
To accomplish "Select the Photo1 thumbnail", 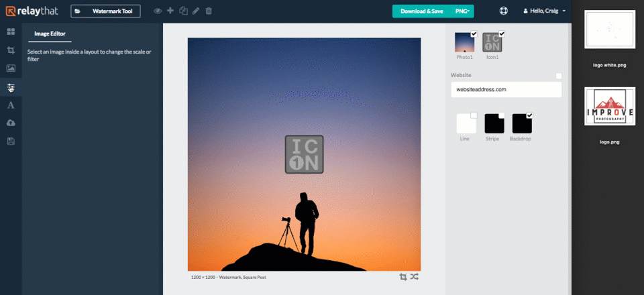I will tap(464, 42).
